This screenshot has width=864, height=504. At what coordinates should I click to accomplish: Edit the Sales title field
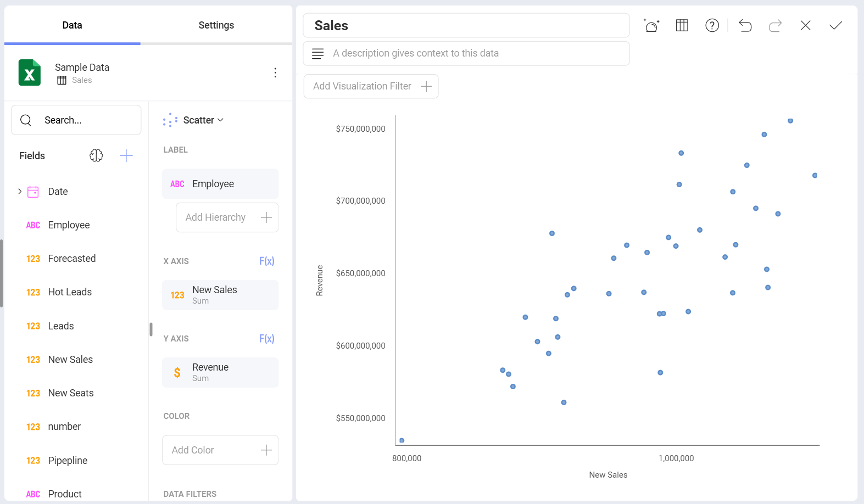pos(466,25)
